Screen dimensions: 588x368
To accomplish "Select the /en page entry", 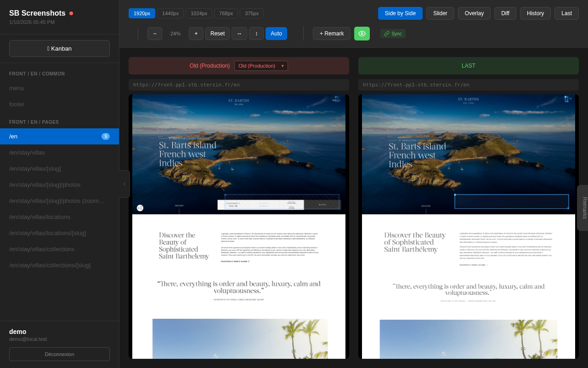I will 59,137.
